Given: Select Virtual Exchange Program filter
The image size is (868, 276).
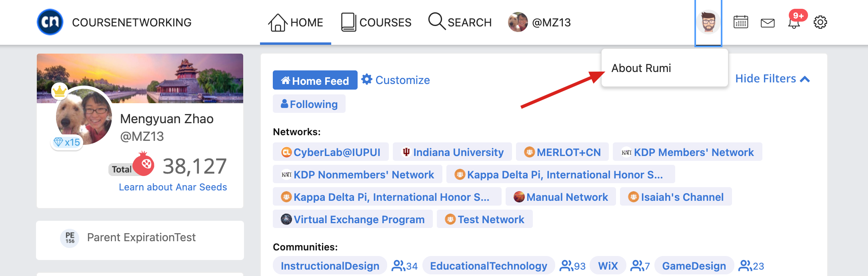Looking at the screenshot, I should 353,219.
